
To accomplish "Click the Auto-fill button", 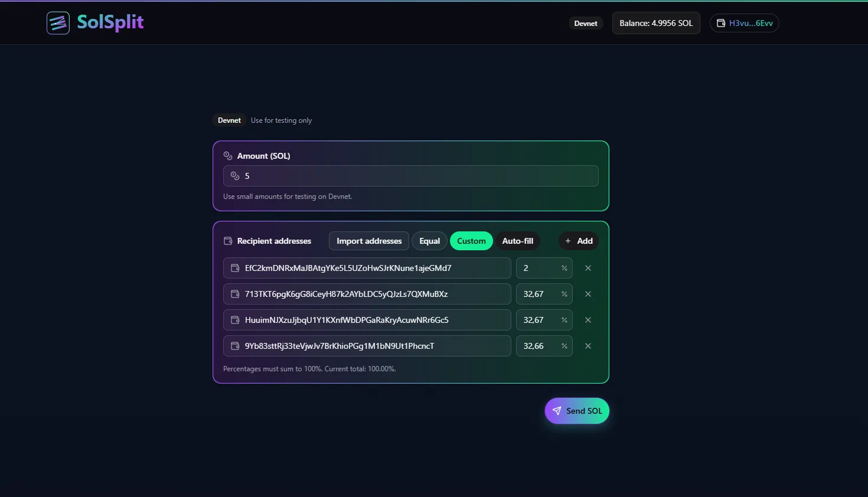I will point(517,241).
